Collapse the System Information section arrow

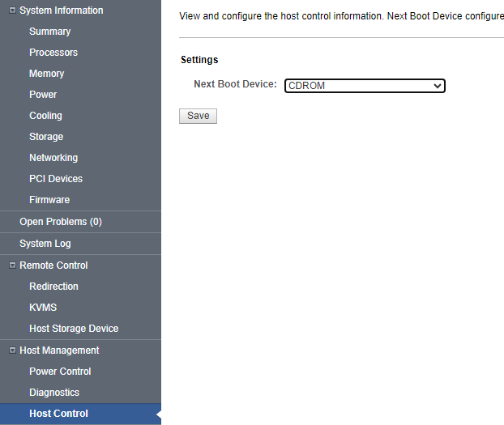coord(12,11)
